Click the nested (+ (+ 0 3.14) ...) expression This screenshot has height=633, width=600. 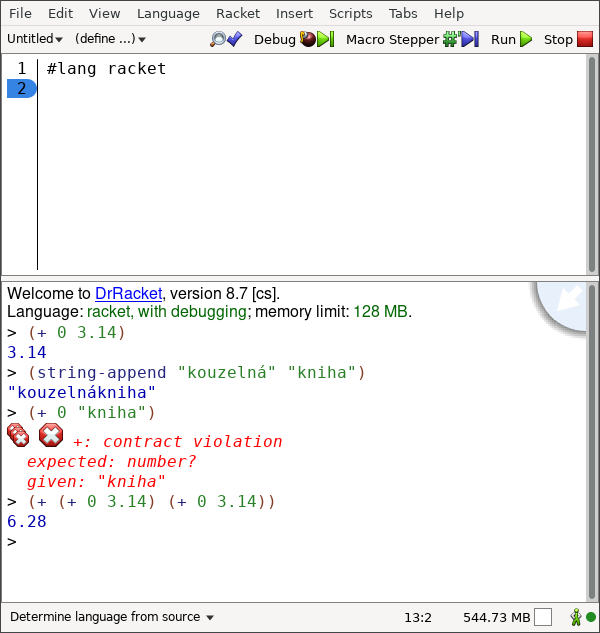tap(151, 501)
